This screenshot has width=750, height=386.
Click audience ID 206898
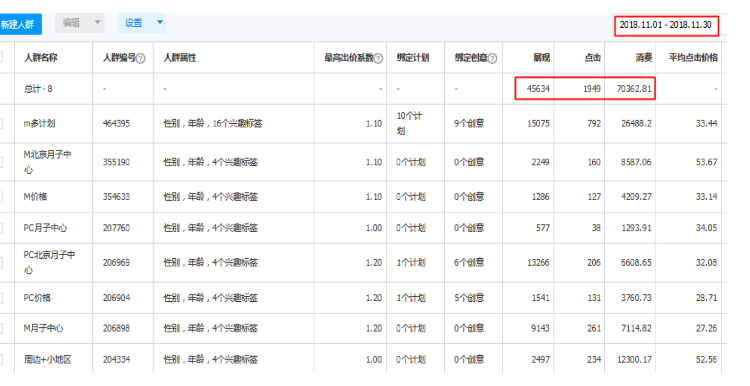click(x=116, y=329)
